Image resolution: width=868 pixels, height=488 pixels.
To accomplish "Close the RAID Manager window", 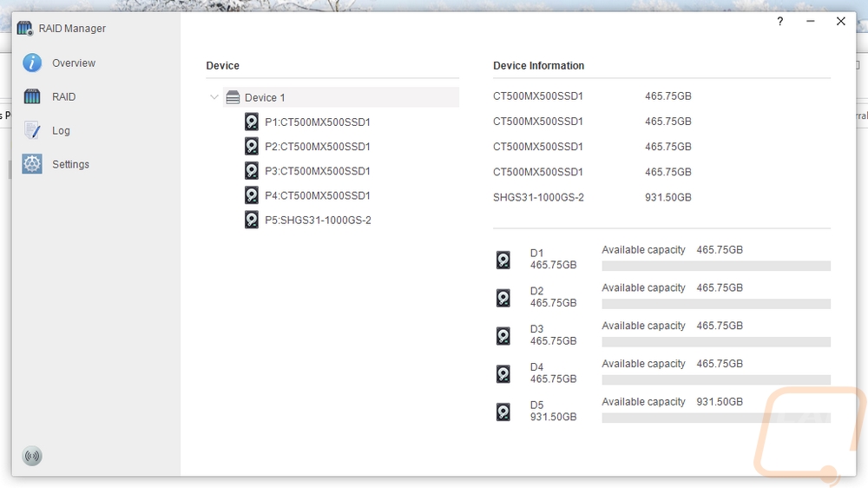I will 841,21.
